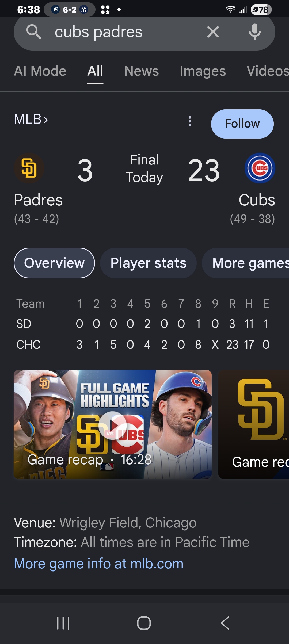The width and height of the screenshot is (289, 644).
Task: Tap the Android back navigation icon
Action: (225, 623)
